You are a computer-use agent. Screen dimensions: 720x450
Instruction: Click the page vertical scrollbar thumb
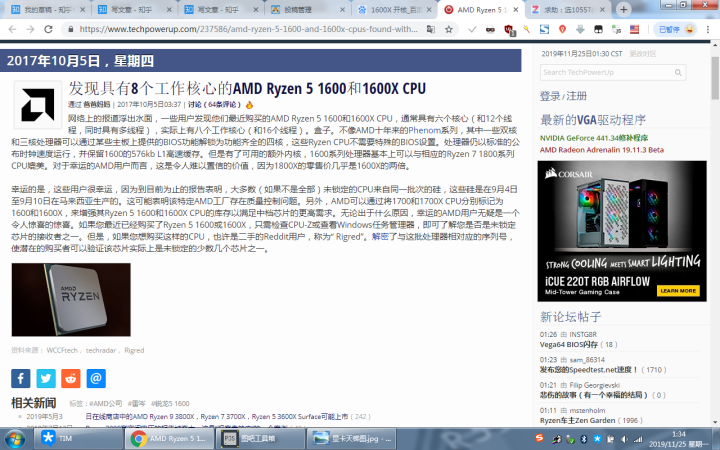tap(715, 78)
